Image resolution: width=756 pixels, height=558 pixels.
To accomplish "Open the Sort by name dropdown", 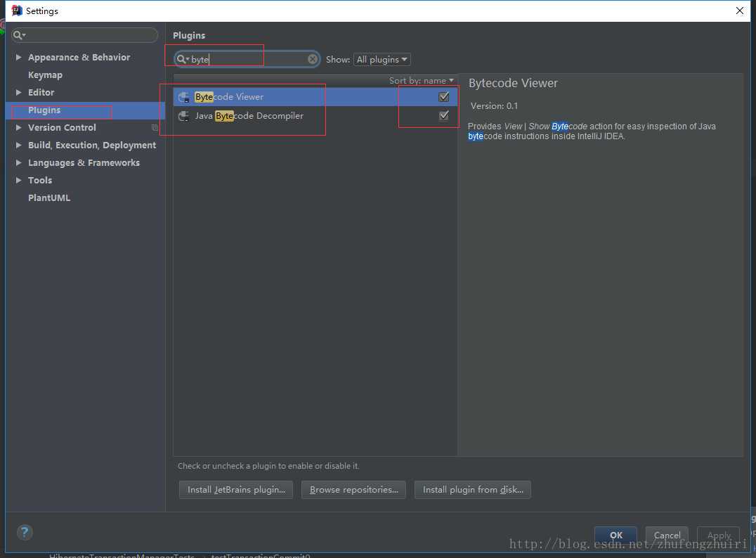I will click(421, 81).
